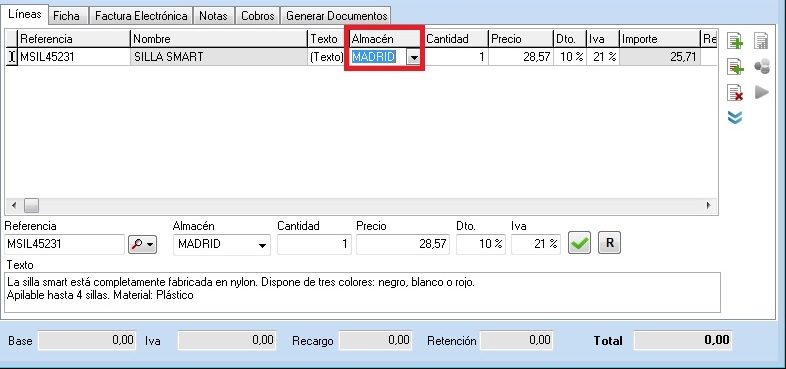Select the Líneas tab
786x369 pixels.
coord(25,14)
